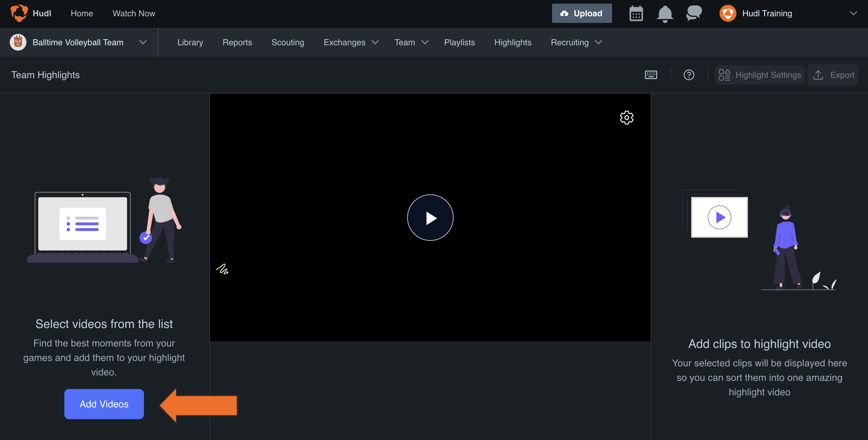Viewport: 868px width, 440px height.
Task: Expand the Recruiting dropdown
Action: click(x=598, y=43)
